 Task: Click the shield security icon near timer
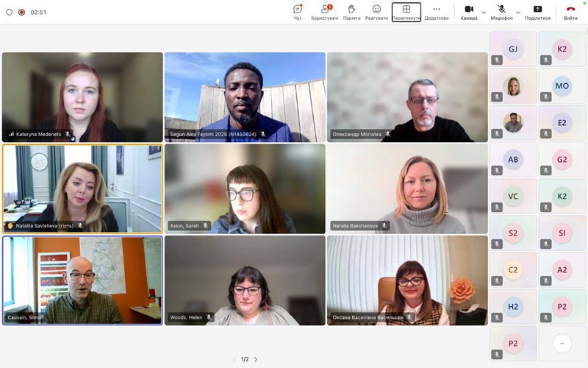pos(10,12)
